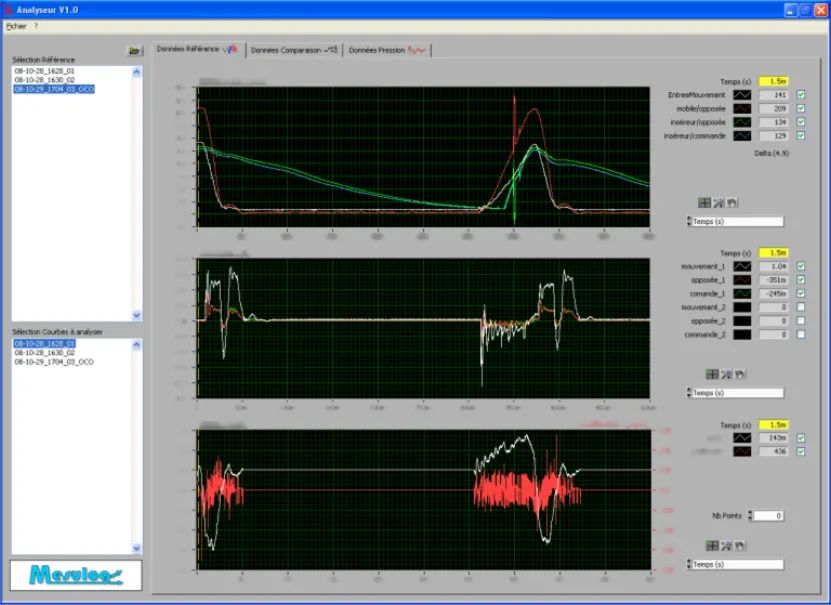The image size is (831, 605).
Task: Select zoom tool in middle graph palette
Action: 726,374
